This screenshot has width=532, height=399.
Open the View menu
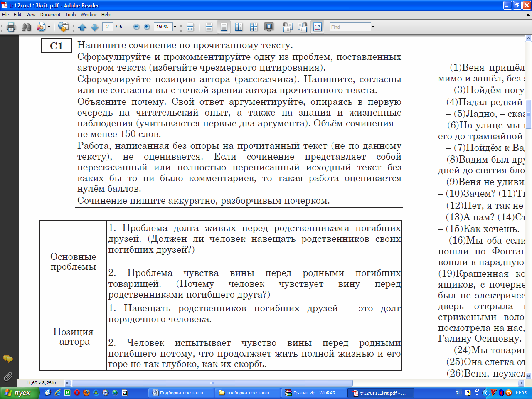pos(31,15)
